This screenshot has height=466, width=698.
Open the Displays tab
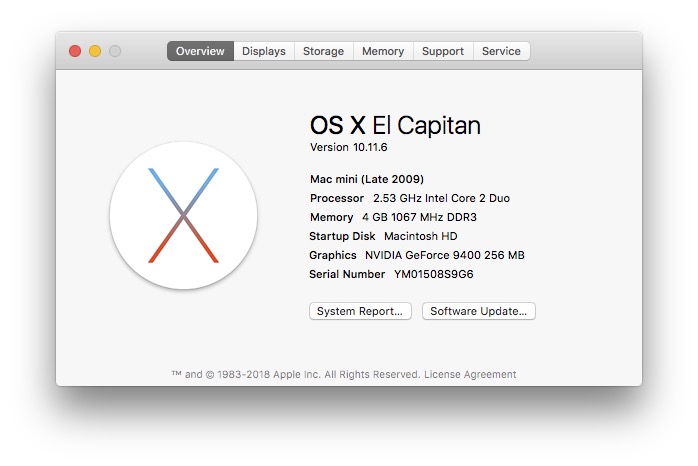[264, 51]
